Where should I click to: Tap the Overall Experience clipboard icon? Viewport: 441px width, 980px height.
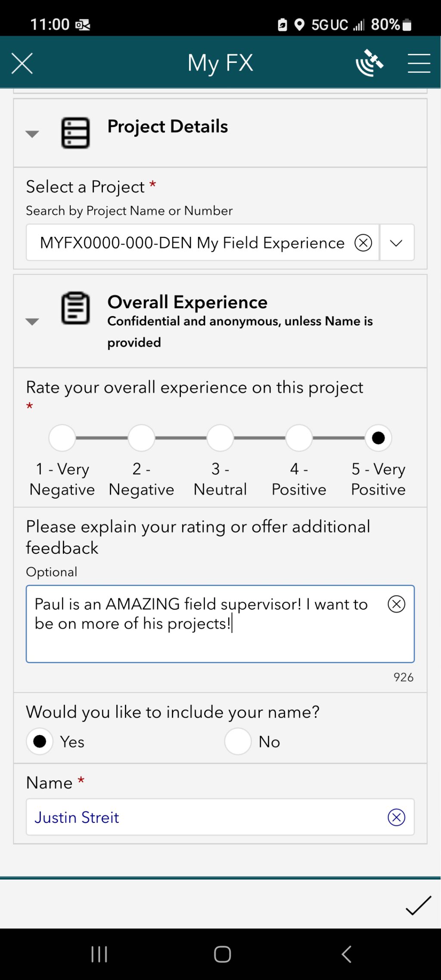coord(76,308)
